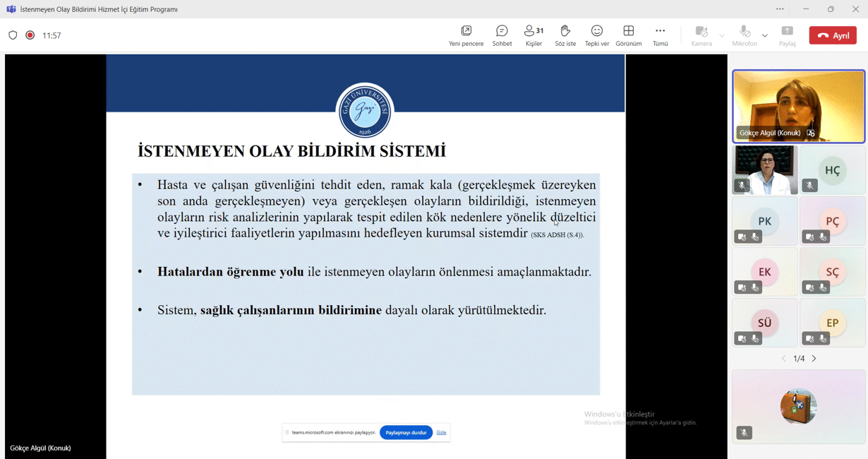Viewport: 868px width, 459px height.
Task: Open the Görünüm view options
Action: tap(629, 35)
